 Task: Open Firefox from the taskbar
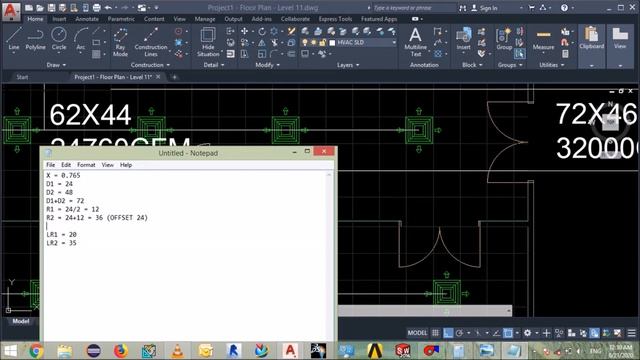120,351
